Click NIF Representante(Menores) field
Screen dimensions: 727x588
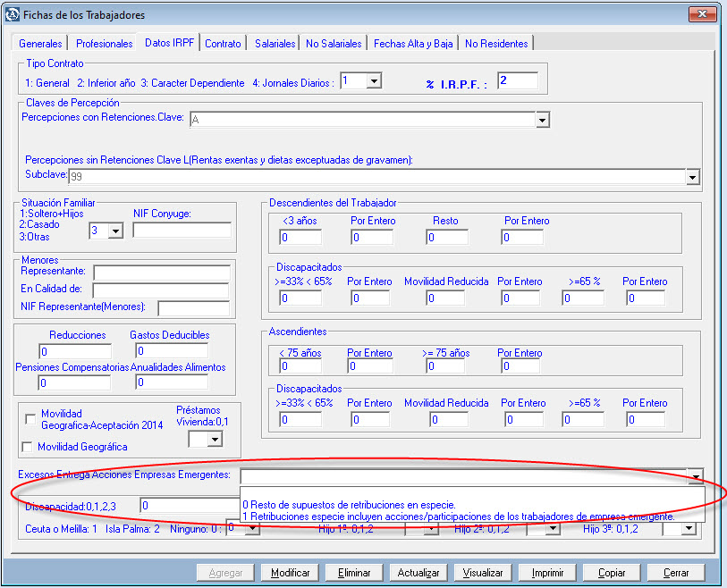tap(193, 308)
